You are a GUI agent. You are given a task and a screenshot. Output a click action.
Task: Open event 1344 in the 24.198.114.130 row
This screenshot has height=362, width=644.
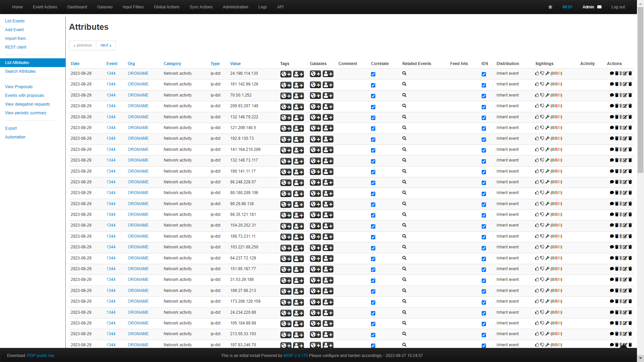click(x=111, y=73)
